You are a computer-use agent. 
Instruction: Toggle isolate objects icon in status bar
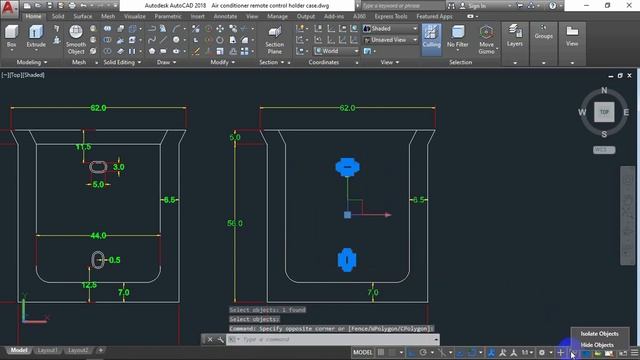pos(573,353)
